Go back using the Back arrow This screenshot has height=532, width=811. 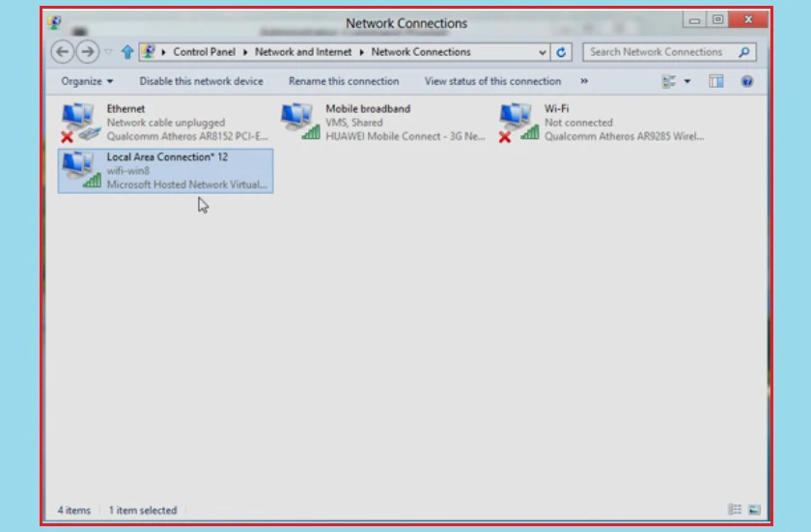click(62, 52)
